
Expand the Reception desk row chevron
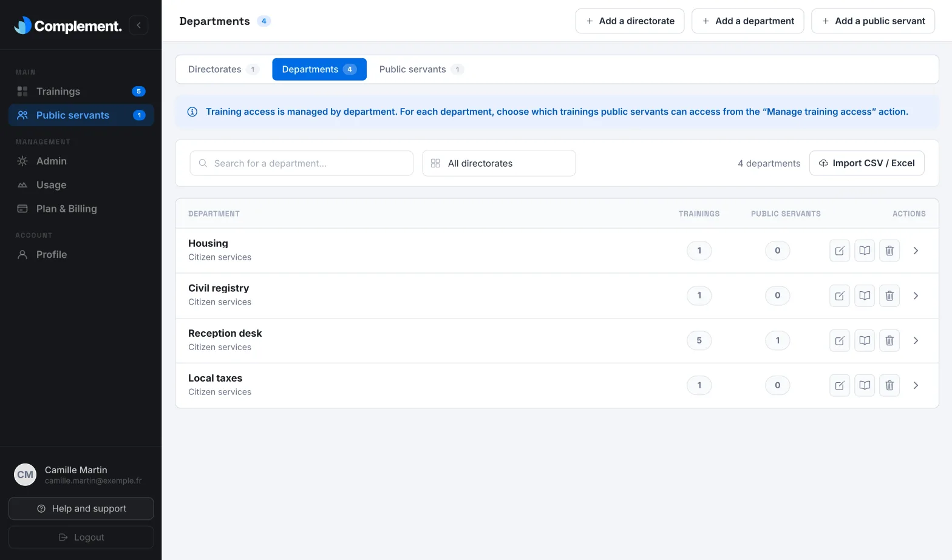click(x=916, y=340)
